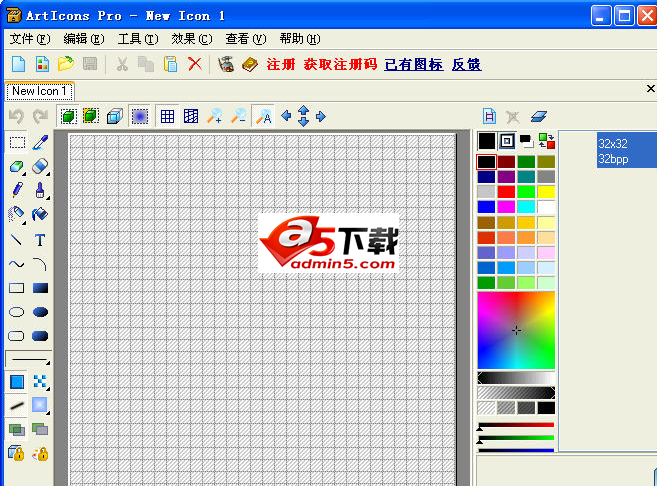Image resolution: width=657 pixels, height=486 pixels.
Task: Toggle the second grid style button
Action: pos(191,116)
